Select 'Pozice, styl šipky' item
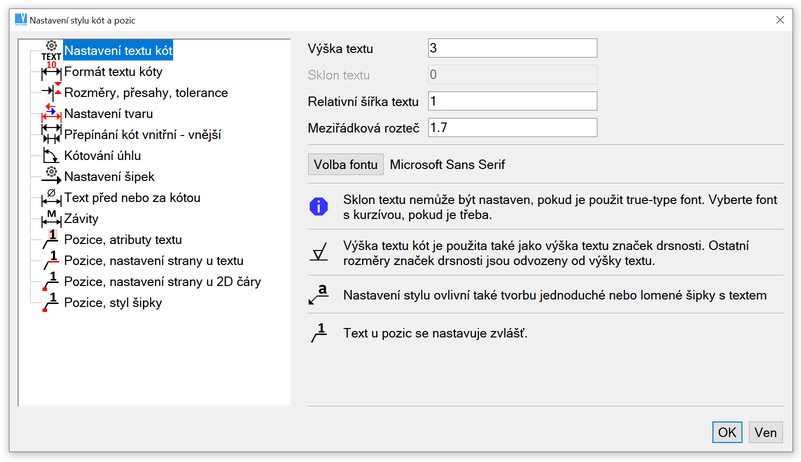Screen dimensions: 801x462 112,303
